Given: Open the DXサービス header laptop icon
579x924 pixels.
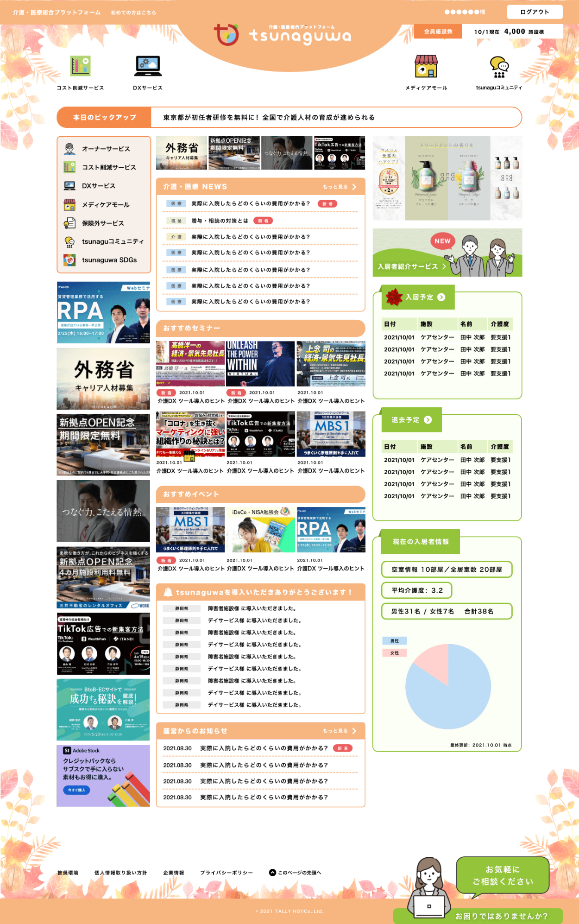Looking at the screenshot, I should tap(148, 66).
